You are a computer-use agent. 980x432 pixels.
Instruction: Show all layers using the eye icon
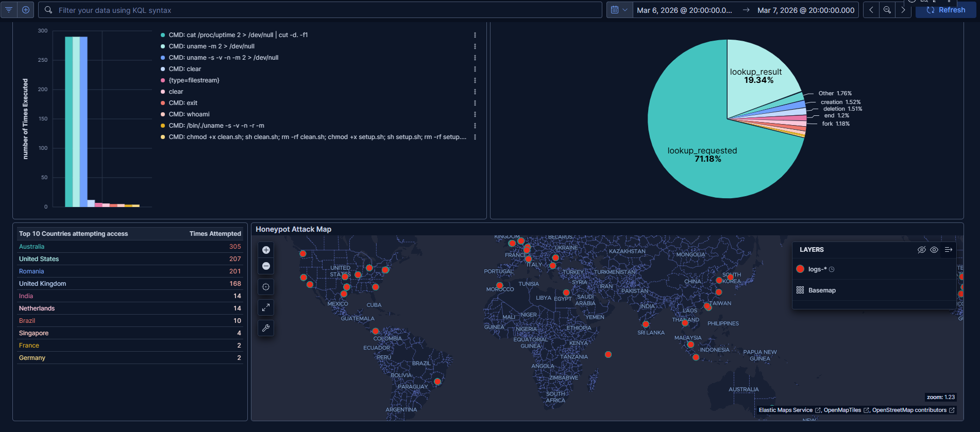[934, 250]
